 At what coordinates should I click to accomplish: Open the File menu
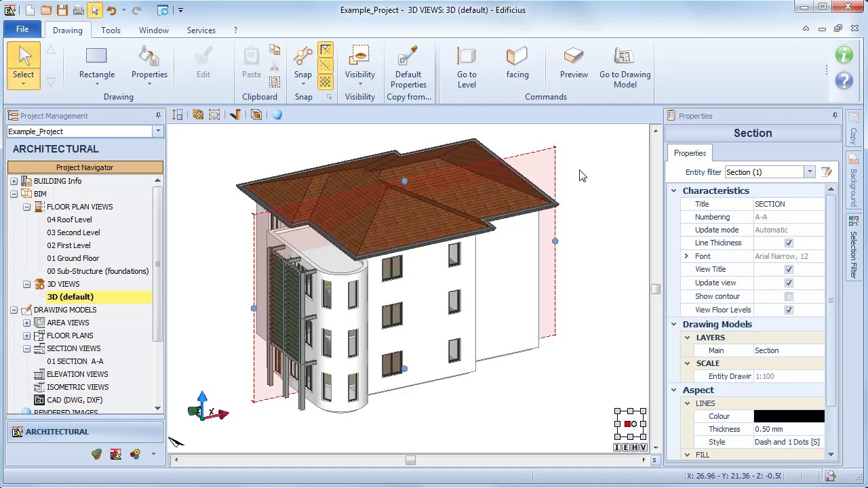click(x=22, y=30)
